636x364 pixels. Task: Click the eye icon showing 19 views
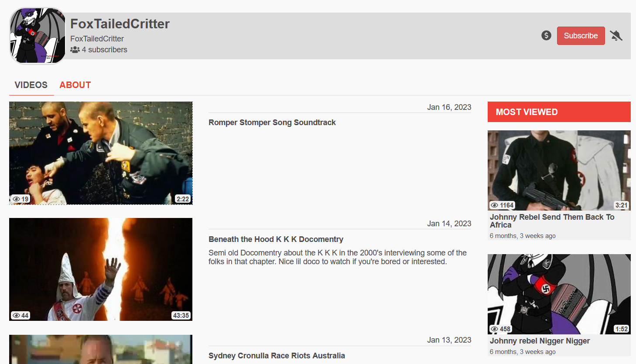16,199
